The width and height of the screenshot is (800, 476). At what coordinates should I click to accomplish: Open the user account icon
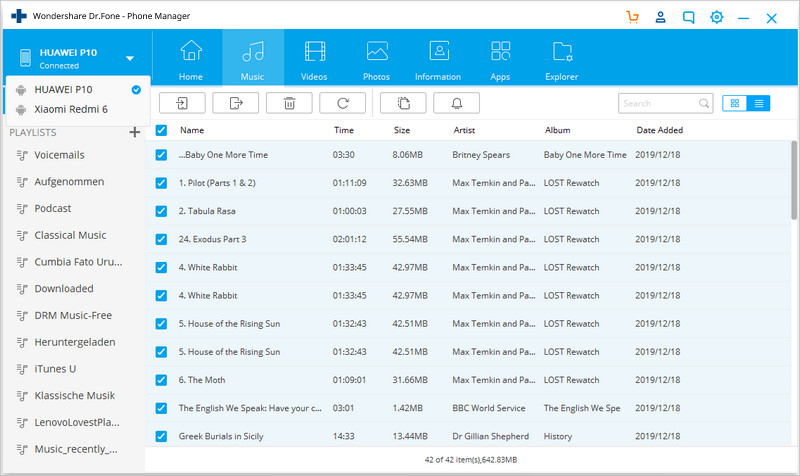click(x=660, y=17)
